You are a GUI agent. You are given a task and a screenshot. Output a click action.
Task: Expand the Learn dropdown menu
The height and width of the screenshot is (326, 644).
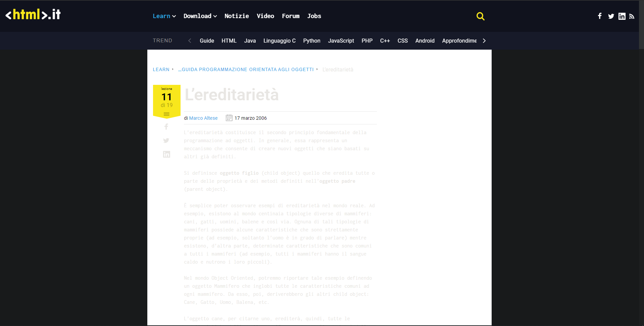164,16
